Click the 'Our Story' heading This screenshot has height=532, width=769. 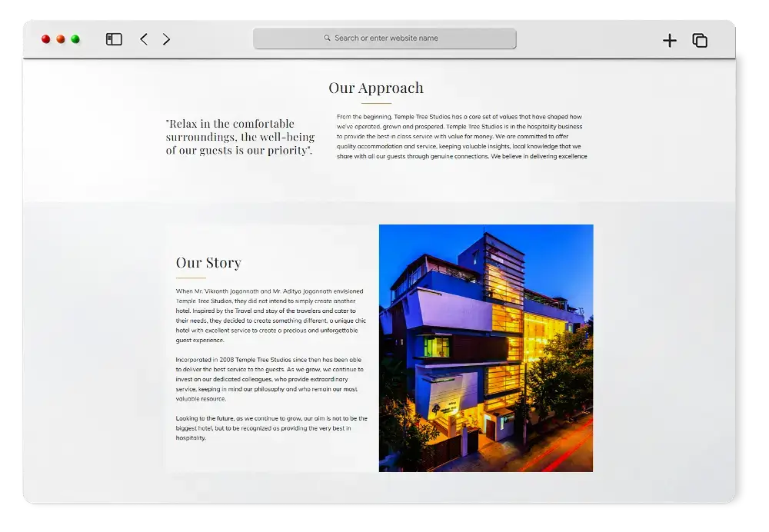tap(208, 263)
